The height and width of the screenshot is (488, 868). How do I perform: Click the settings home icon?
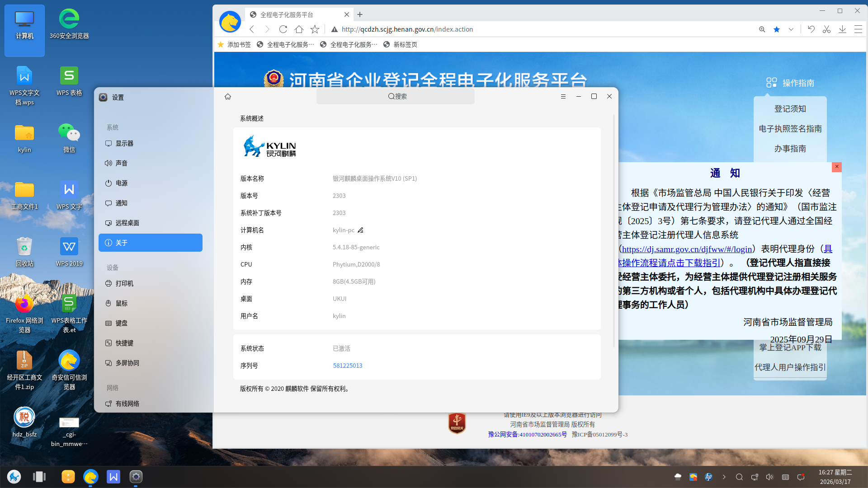pos(228,97)
